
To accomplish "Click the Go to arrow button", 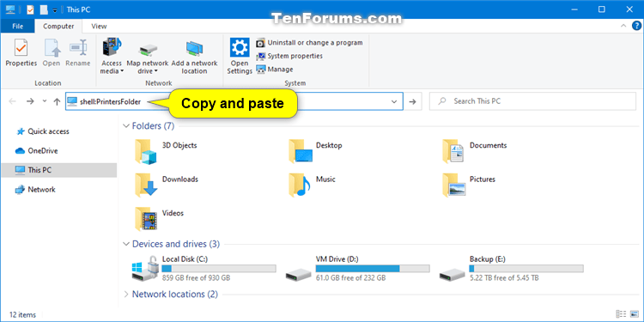I will tap(413, 101).
